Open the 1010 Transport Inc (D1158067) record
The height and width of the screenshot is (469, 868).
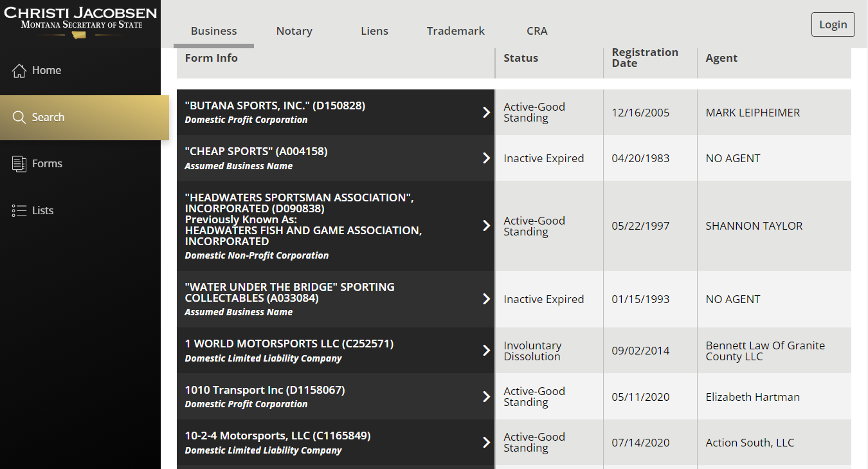point(336,397)
